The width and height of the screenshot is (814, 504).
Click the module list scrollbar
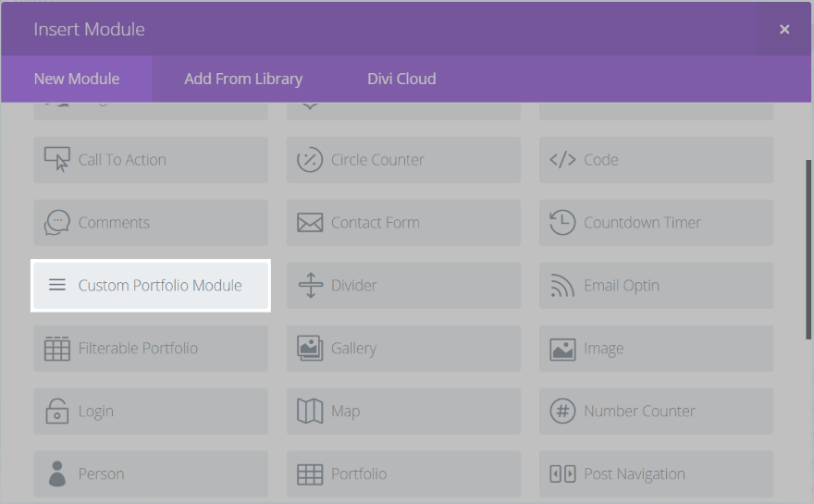click(x=808, y=250)
